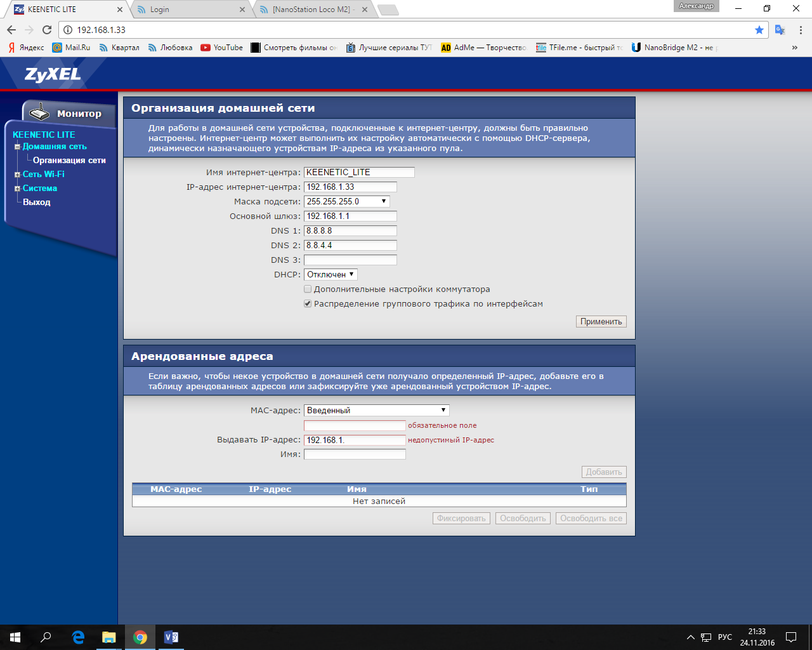
Task: Click the network tray icon
Action: pyautogui.click(x=706, y=637)
